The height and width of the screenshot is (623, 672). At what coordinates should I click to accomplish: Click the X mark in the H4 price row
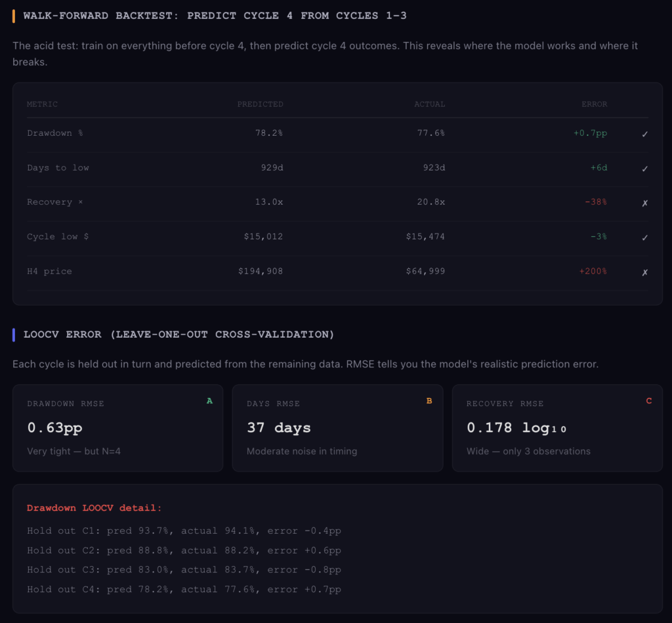[644, 271]
